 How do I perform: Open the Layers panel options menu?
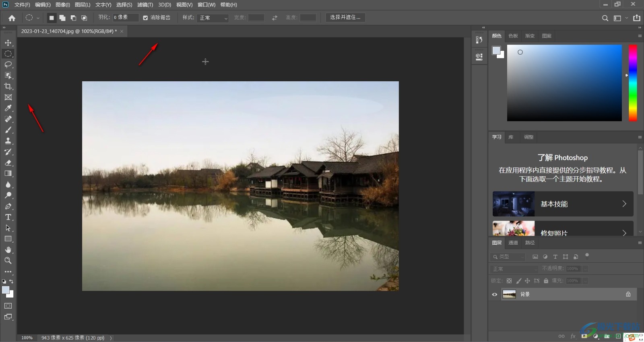point(640,243)
